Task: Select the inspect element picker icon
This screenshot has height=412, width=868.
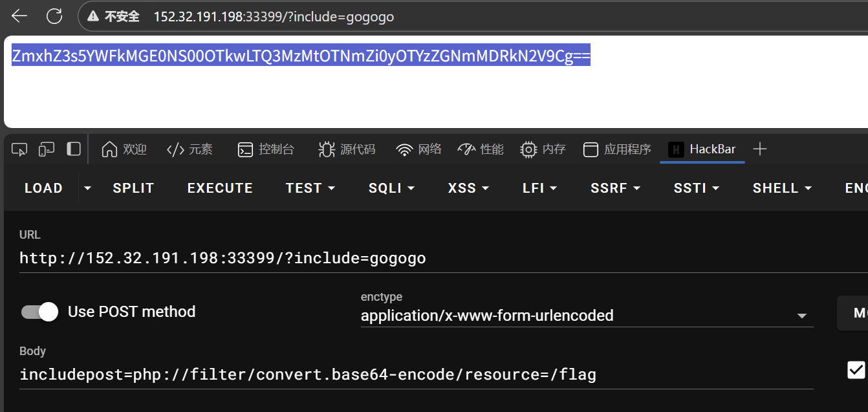Action: [19, 149]
